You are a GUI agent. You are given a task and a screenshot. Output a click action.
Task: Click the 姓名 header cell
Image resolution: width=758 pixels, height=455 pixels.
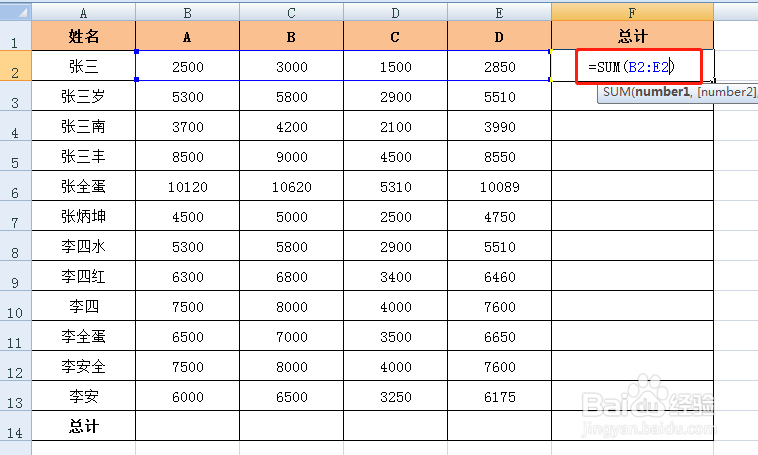click(x=84, y=36)
